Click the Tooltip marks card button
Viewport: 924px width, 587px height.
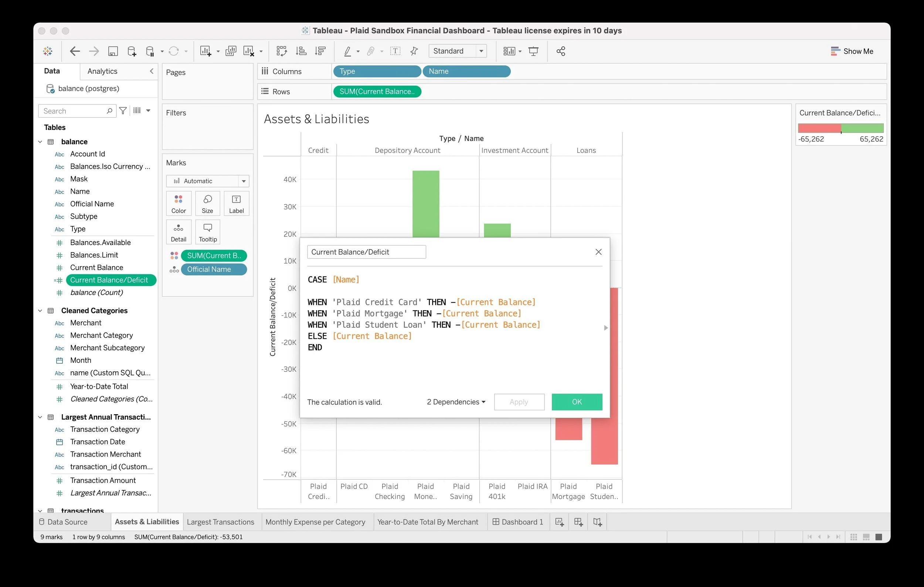pos(208,232)
